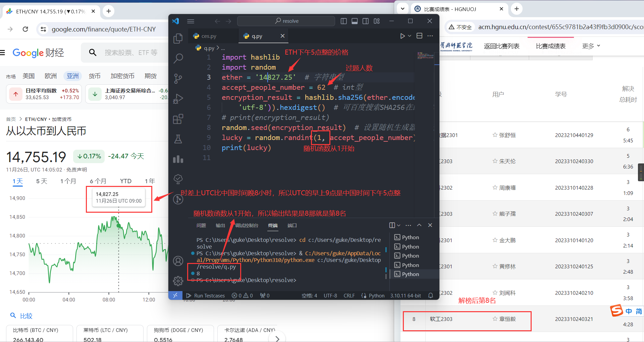
Task: Open the Manage gear in VS Code
Action: pos(178,281)
